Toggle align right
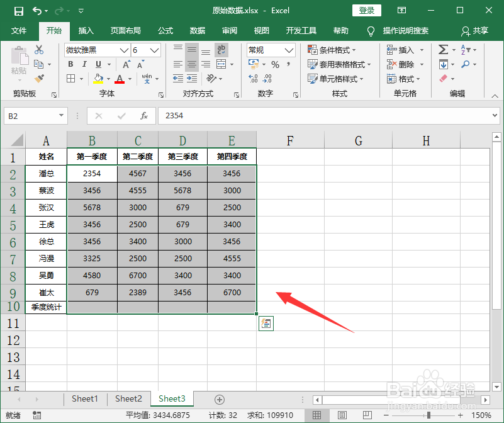504x423 pixels. [x=206, y=64]
